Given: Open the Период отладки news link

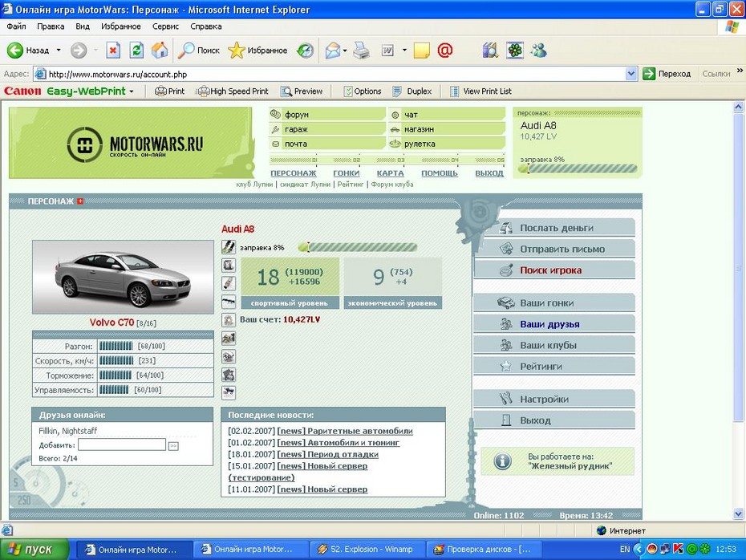Looking at the screenshot, I should click(x=328, y=454).
